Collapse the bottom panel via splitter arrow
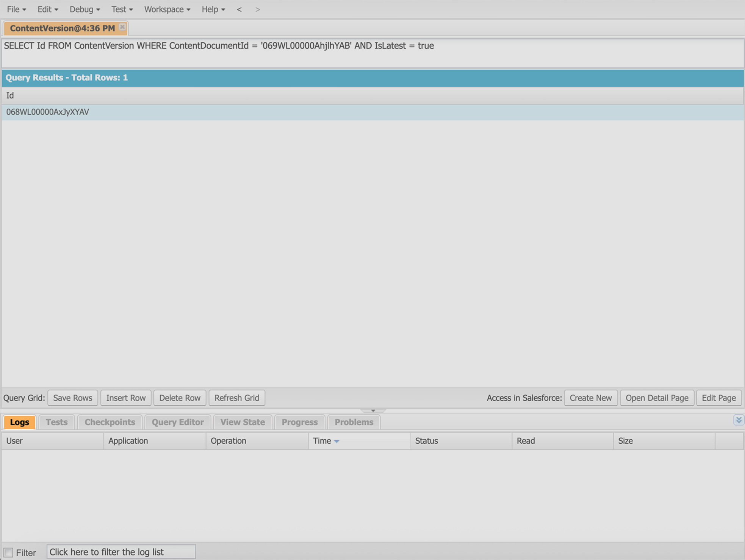The image size is (745, 560). click(373, 410)
